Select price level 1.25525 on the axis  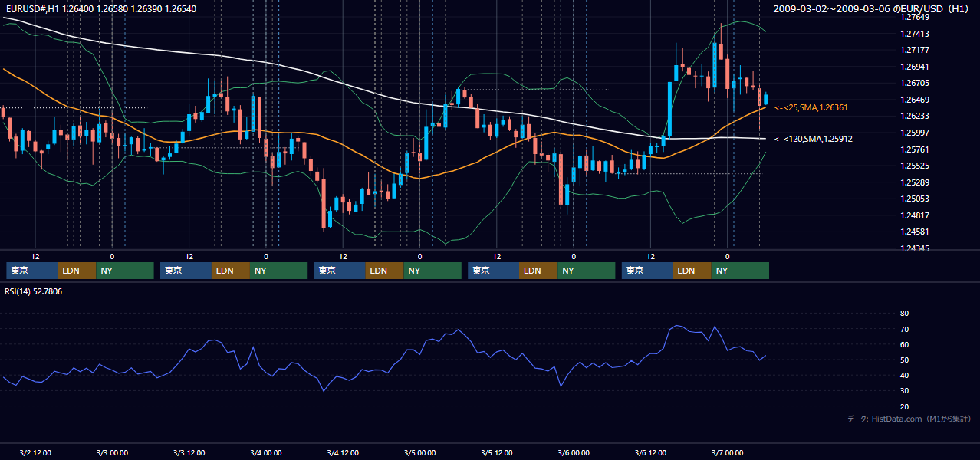[915, 166]
